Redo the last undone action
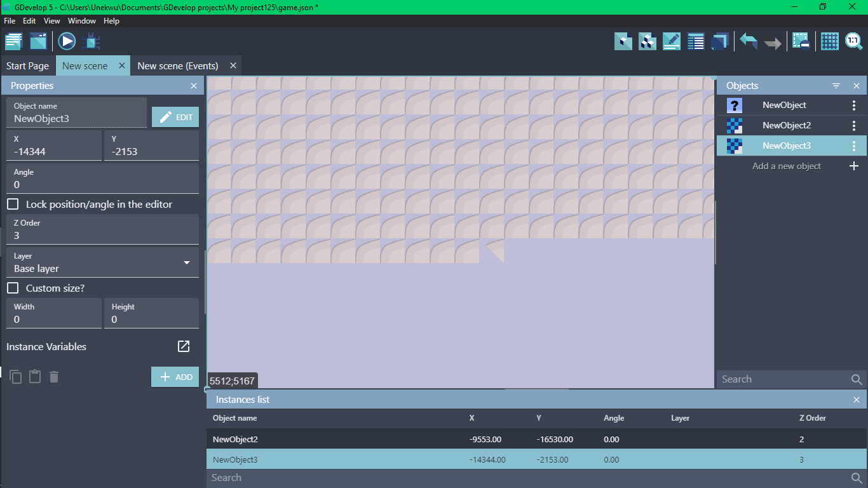Screen dimensions: 868x488 (x=772, y=41)
